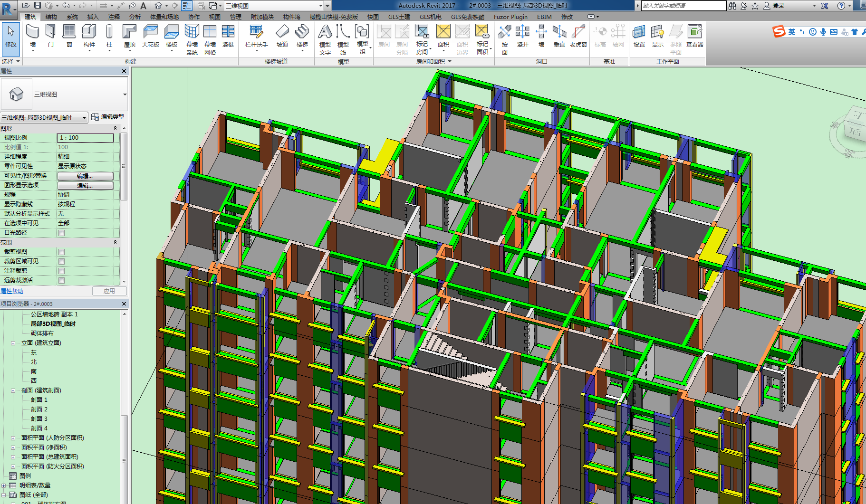Select the Ceiling (天花板) tool
866x504 pixels.
coord(151,36)
